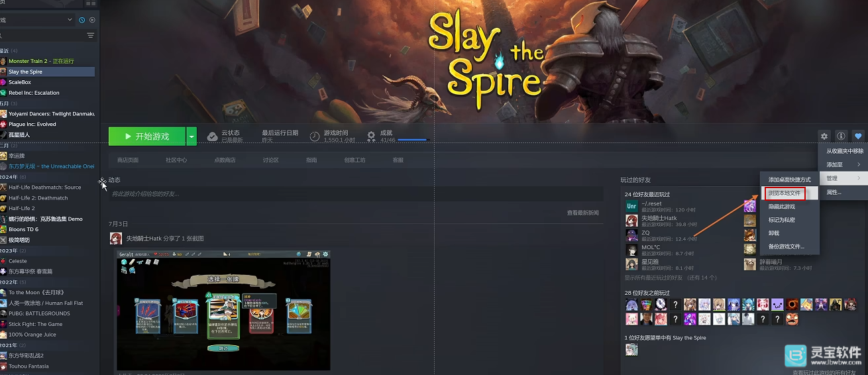
Task: Click 卸载 to uninstall the game
Action: click(x=790, y=233)
